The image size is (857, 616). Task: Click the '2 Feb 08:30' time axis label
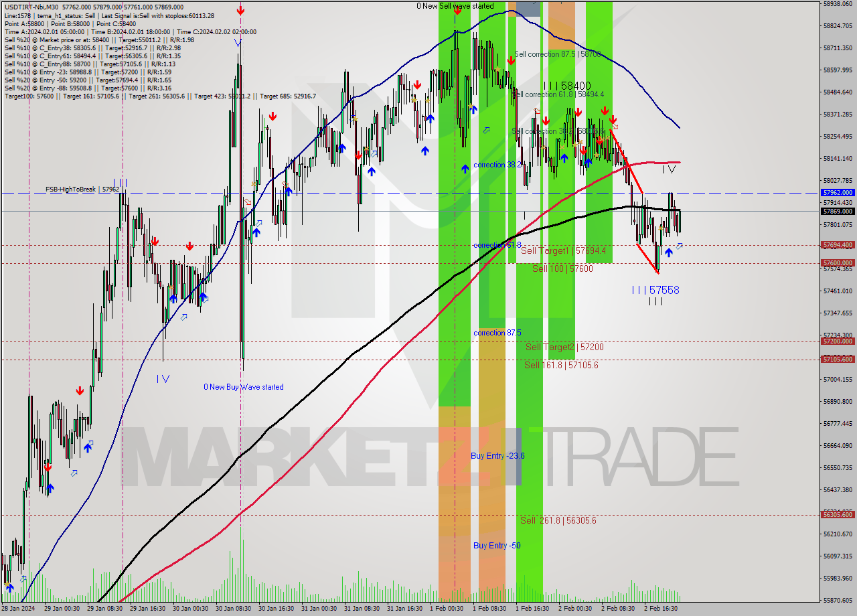[618, 609]
